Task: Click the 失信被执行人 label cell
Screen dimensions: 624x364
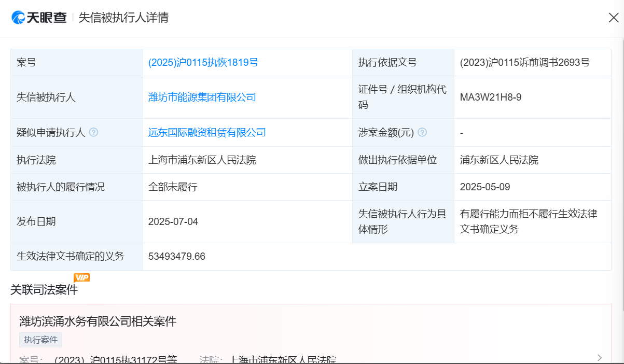Action: click(x=77, y=97)
